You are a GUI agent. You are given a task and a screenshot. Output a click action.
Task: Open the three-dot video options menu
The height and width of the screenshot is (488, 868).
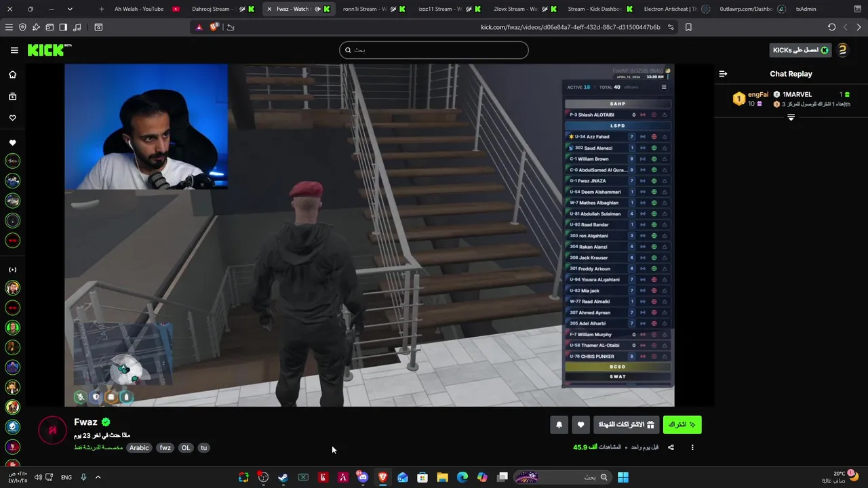coord(692,447)
